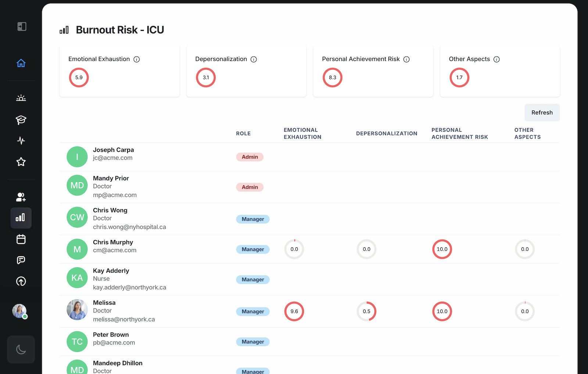
Task: Open the home dashboard icon
Action: pyautogui.click(x=21, y=63)
